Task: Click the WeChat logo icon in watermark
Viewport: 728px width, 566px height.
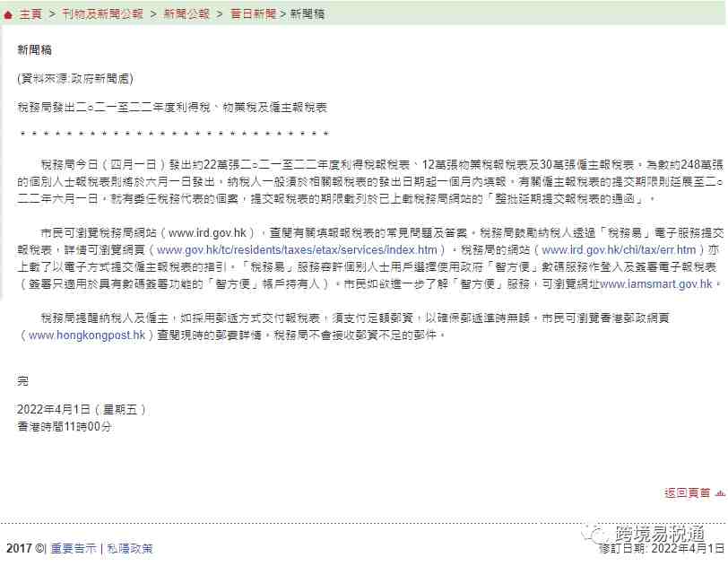Action: pyautogui.click(x=594, y=534)
